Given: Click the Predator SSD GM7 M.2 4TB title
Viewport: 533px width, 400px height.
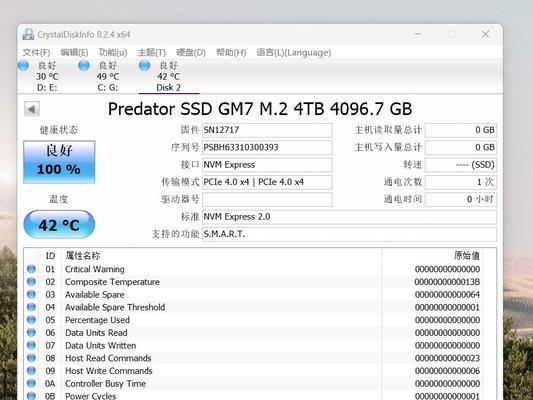Looking at the screenshot, I should [260, 109].
